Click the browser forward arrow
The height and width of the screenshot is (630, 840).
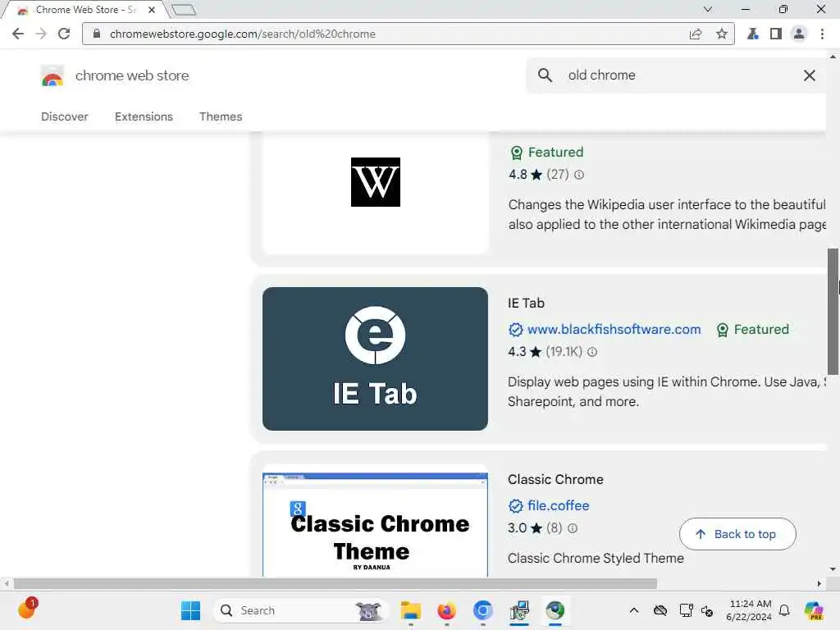[41, 34]
